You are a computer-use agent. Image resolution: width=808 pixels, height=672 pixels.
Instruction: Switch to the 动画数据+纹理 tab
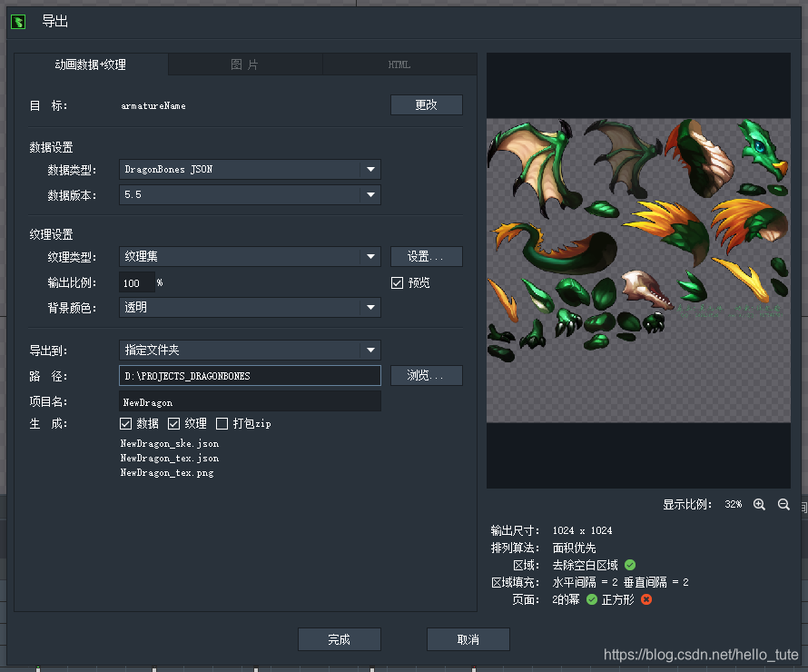click(91, 64)
